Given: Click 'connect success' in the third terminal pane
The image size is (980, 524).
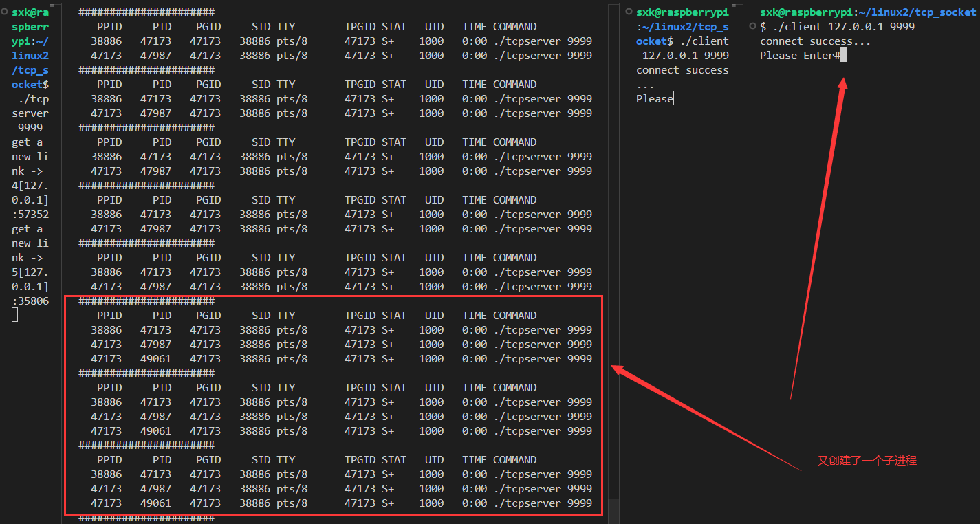Looking at the screenshot, I should point(682,69).
